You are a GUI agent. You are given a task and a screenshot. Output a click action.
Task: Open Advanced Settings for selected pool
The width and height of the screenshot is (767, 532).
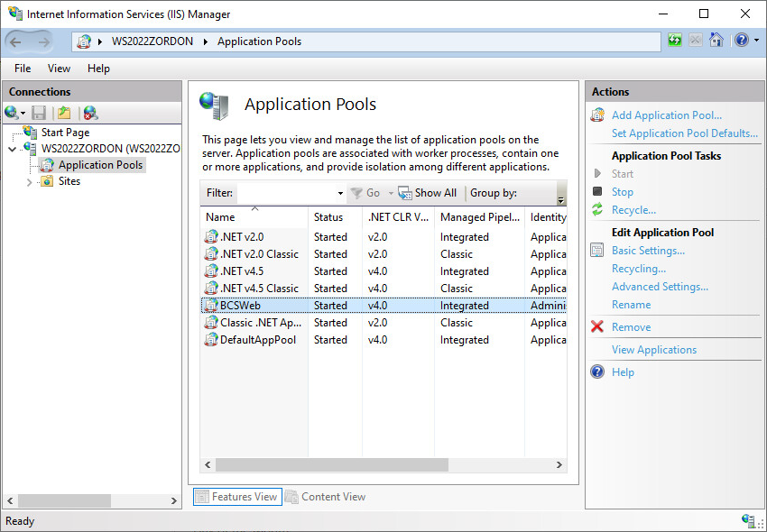tap(660, 287)
